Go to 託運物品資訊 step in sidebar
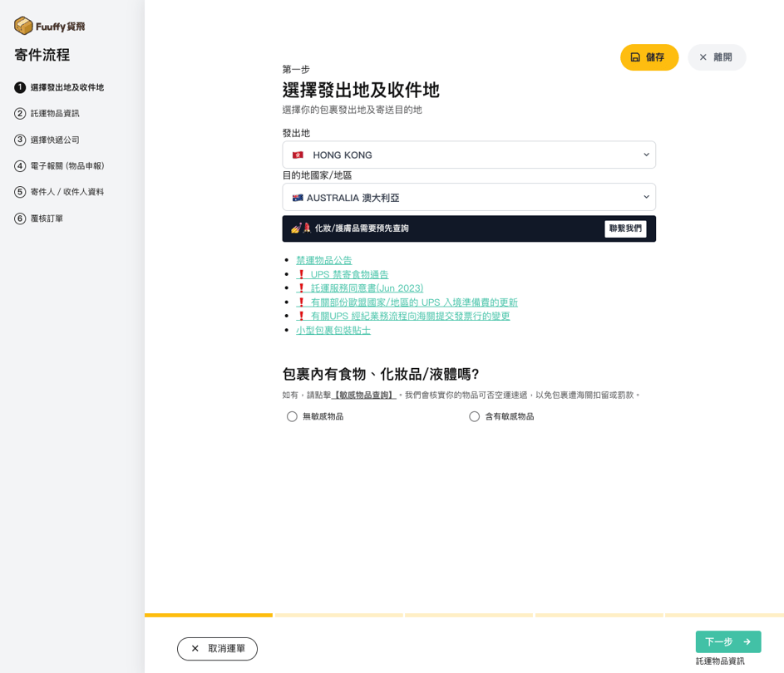The width and height of the screenshot is (784, 673). click(x=55, y=114)
